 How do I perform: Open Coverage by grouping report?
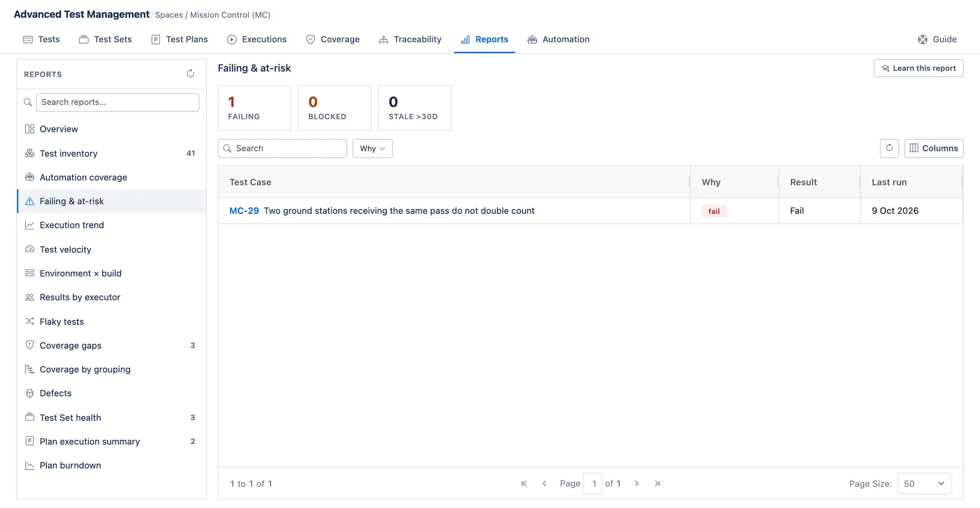(x=112, y=369)
